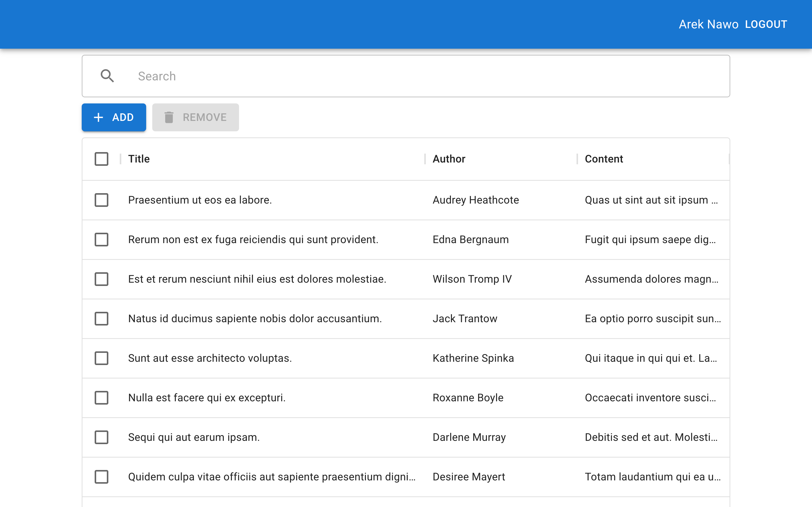Check the Darlene Murray row checkbox
The height and width of the screenshot is (507, 812).
point(101,437)
